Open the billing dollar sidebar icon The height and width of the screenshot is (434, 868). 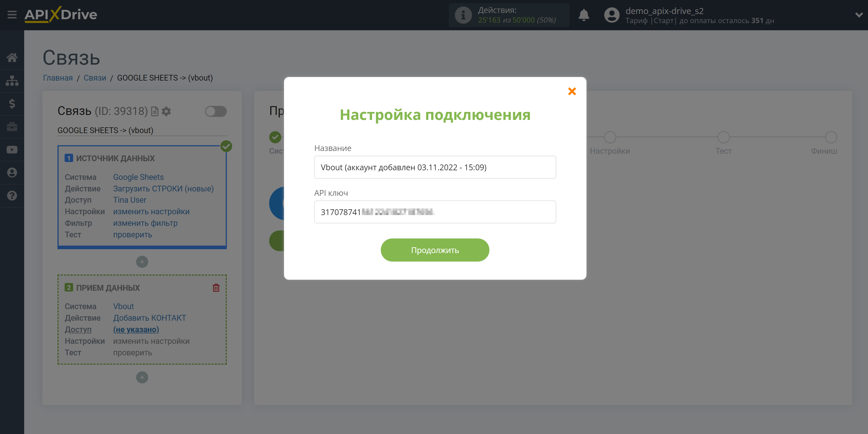point(12,103)
